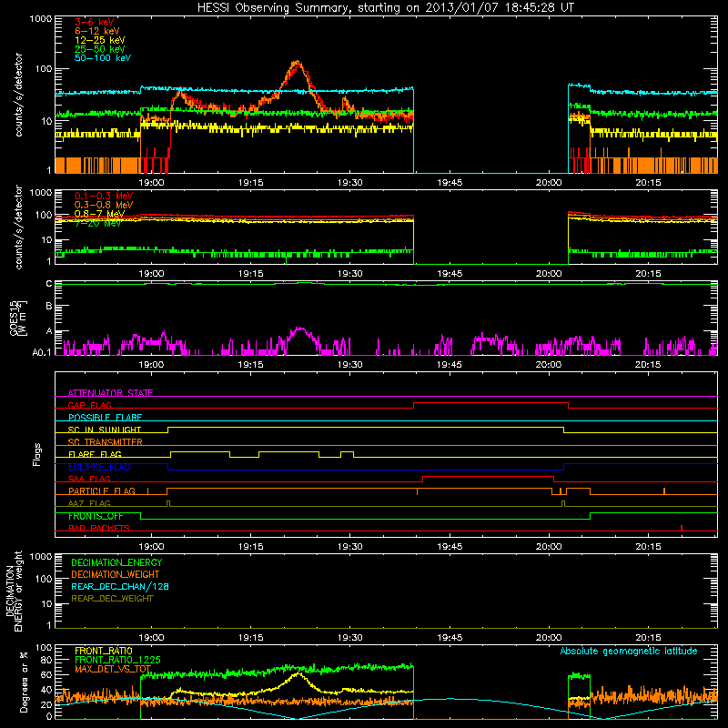Select the Absolute geomagnetic latitude label
728x728 pixels.
629,651
